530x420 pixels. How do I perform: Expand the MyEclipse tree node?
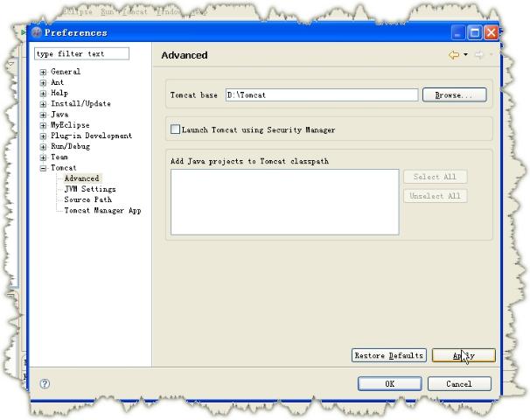pyautogui.click(x=43, y=125)
